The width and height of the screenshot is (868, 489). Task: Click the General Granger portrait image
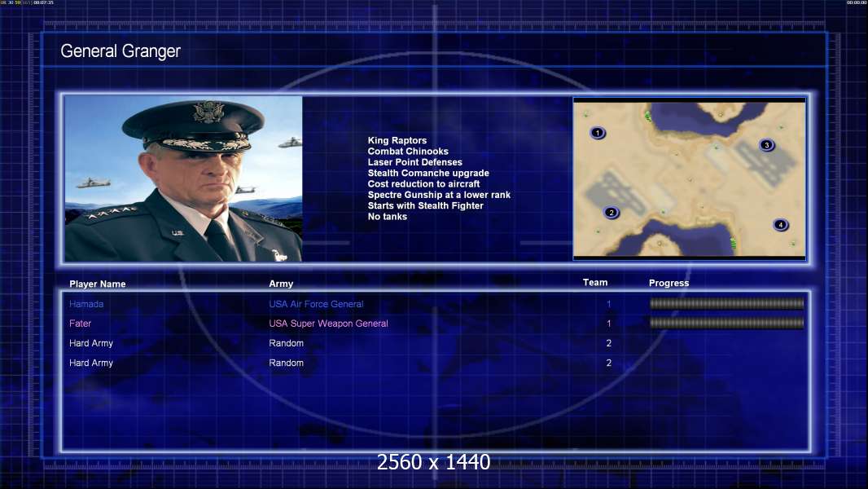[183, 178]
